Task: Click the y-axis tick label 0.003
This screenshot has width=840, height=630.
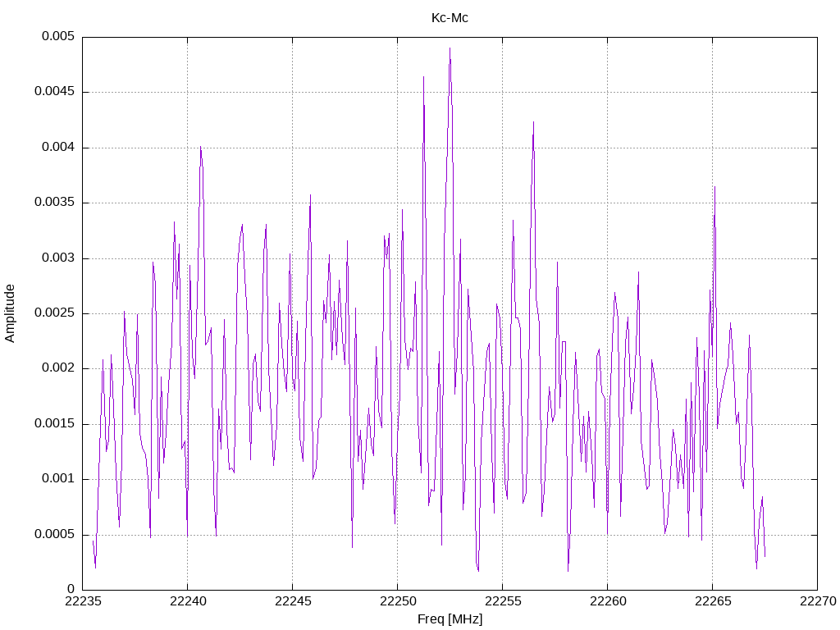Action: click(x=58, y=258)
